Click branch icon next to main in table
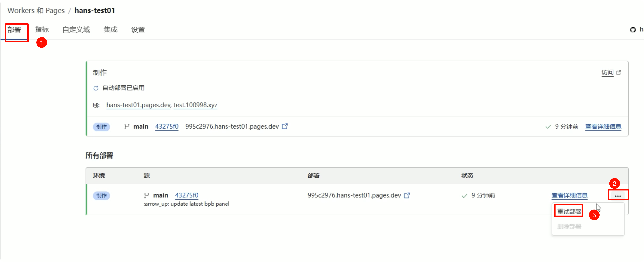The width and height of the screenshot is (644, 262). (x=147, y=195)
